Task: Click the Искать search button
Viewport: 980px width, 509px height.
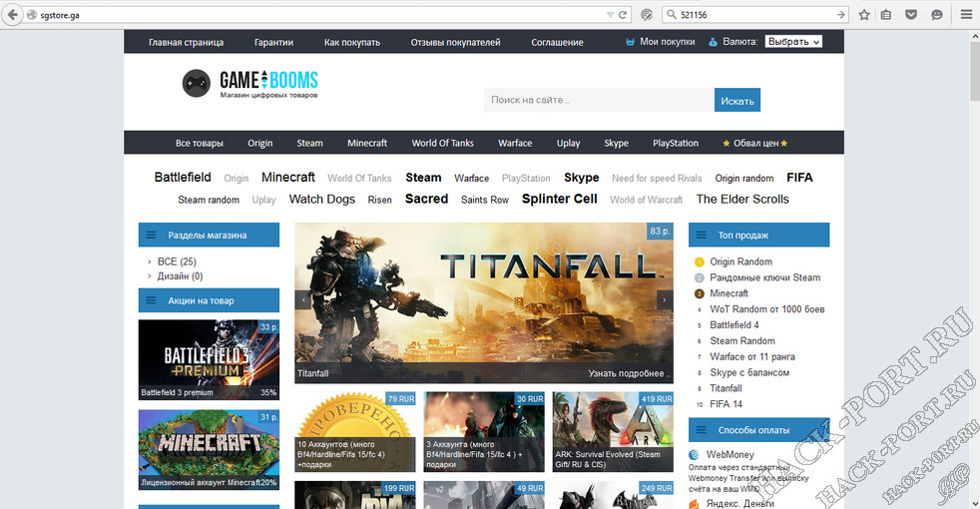Action: [737, 100]
